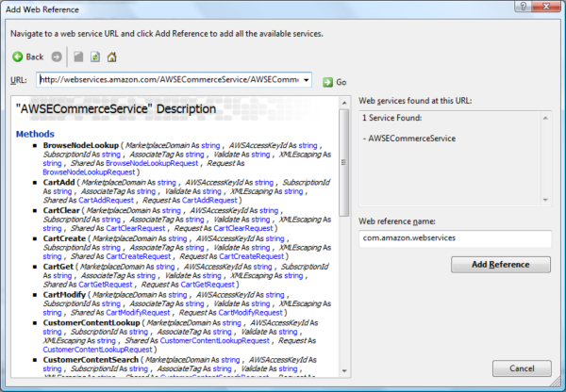Open the CustomerContentLookup method link
The height and width of the screenshot is (392, 566).
coord(92,323)
